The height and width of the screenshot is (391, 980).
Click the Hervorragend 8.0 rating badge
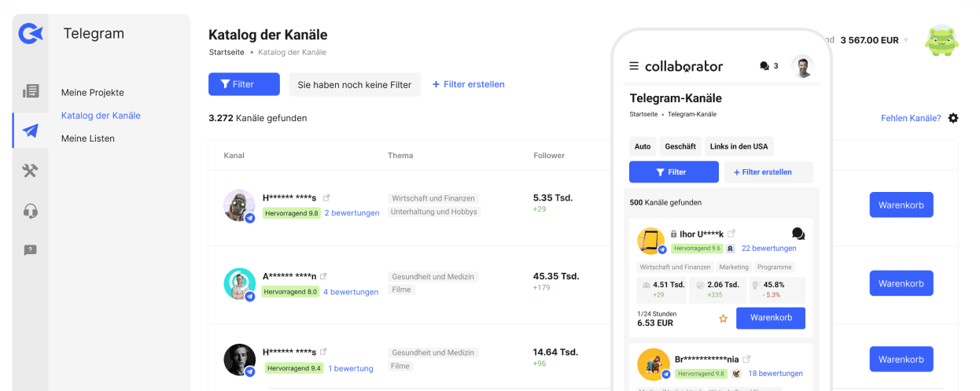tap(290, 291)
